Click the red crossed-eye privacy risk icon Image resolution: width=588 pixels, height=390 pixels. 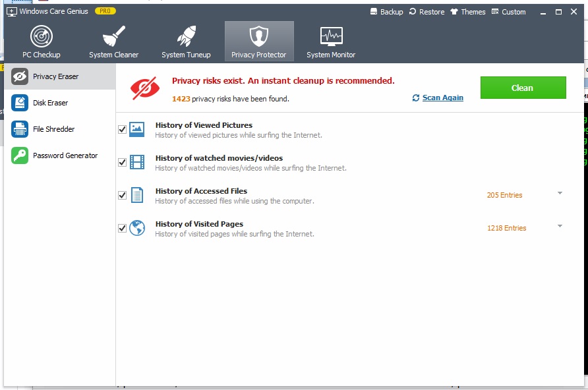click(x=145, y=88)
